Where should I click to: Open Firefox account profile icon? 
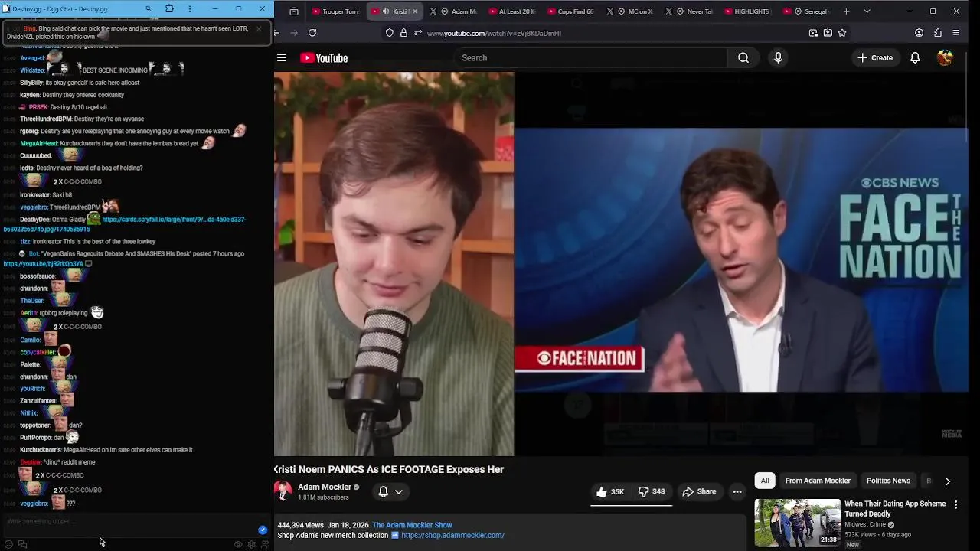tap(920, 33)
